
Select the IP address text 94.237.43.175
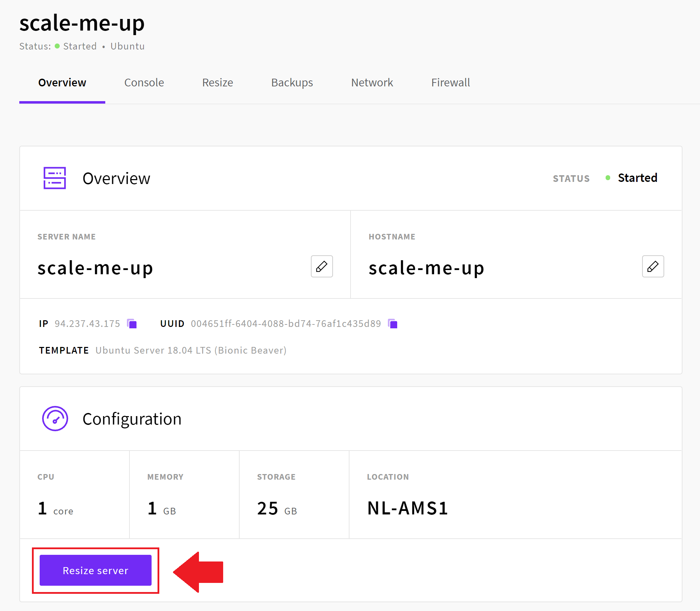87,323
